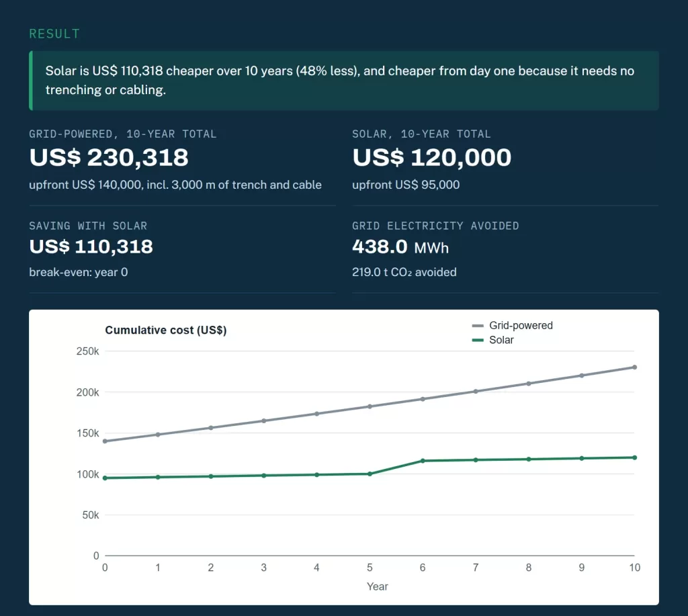Image resolution: width=688 pixels, height=616 pixels.
Task: Click the GRID ELECTRICITY AVOIDED label
Action: click(435, 226)
